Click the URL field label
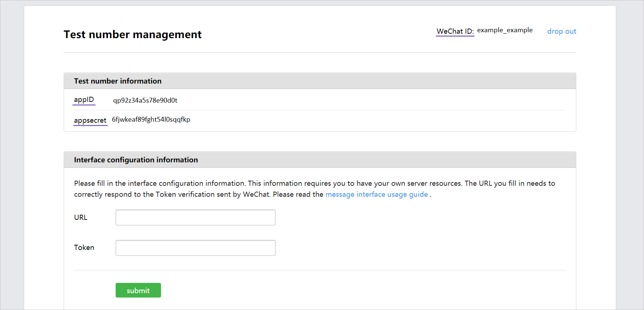 click(x=80, y=218)
